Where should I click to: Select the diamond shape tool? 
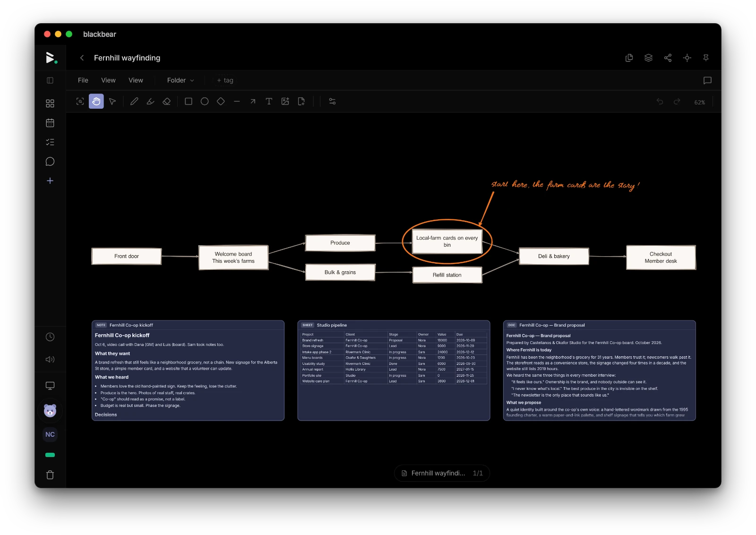(x=221, y=101)
